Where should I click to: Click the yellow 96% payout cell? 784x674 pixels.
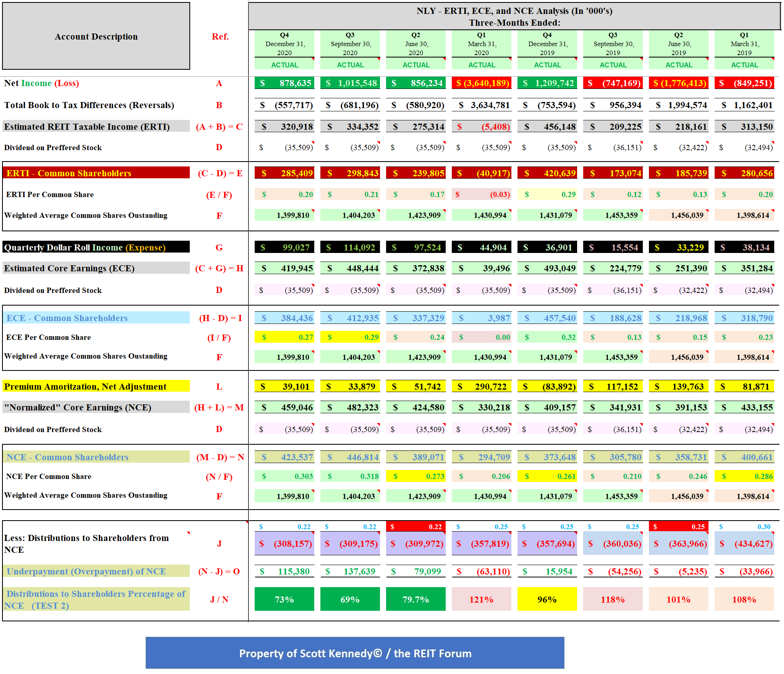point(547,599)
